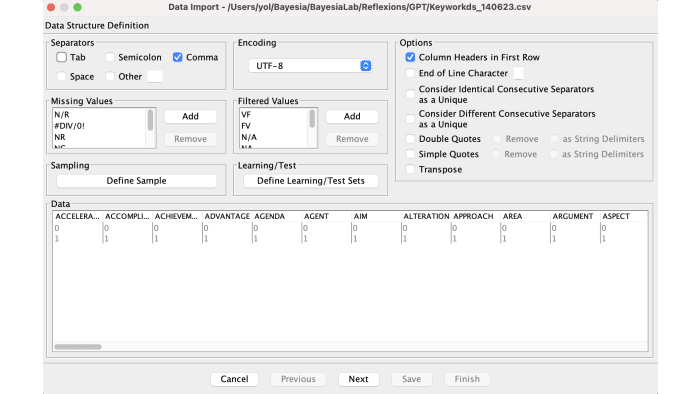Viewport: 700px width, 394px height.
Task: Click Remove button for Missing Values
Action: coord(190,139)
